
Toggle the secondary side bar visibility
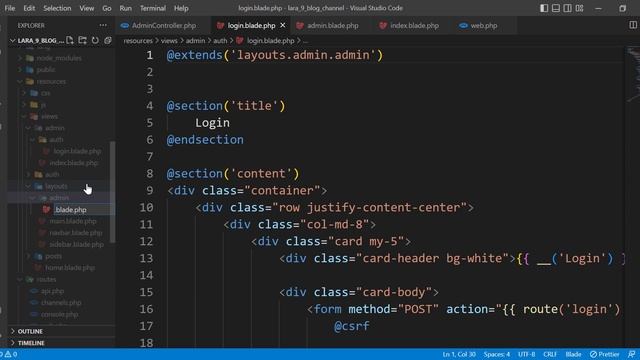(x=568, y=8)
